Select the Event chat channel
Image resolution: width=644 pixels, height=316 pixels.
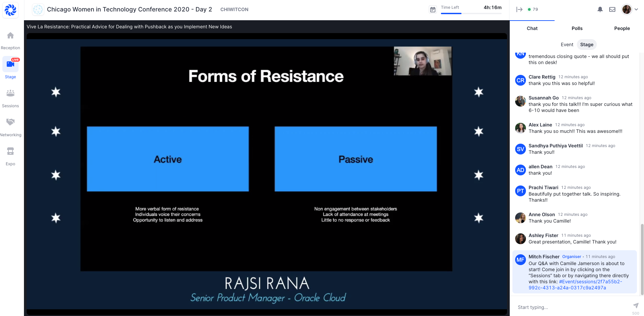tap(567, 45)
